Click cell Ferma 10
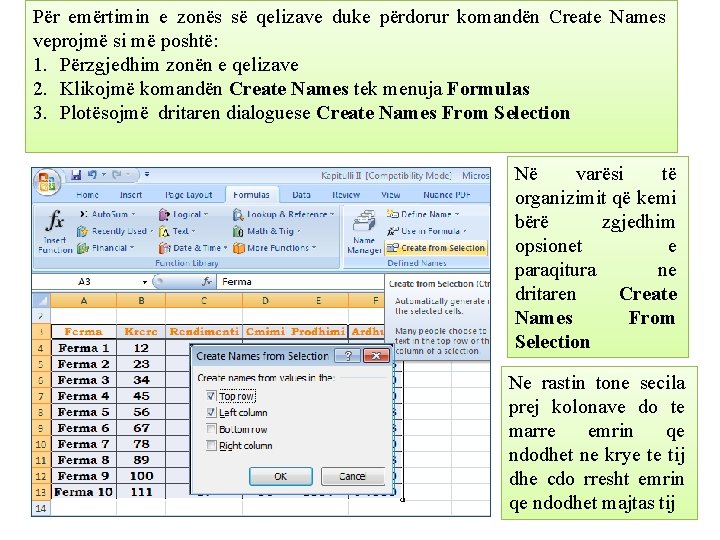Screen dimensions: 720x540 tap(84, 492)
